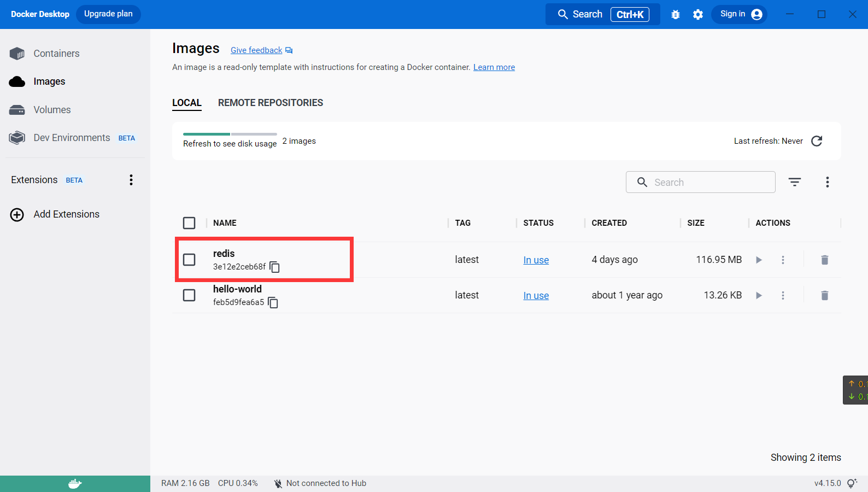Toggle the select-all images checkbox
Screen dimensions: 868x492
click(x=189, y=223)
